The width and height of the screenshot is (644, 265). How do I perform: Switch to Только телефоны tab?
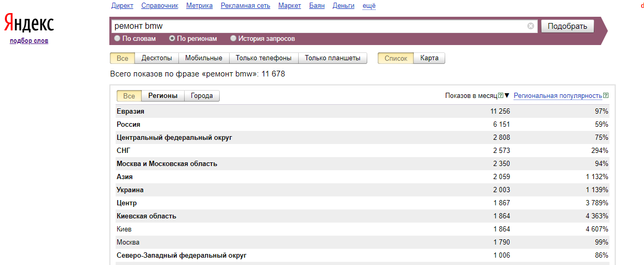point(264,58)
